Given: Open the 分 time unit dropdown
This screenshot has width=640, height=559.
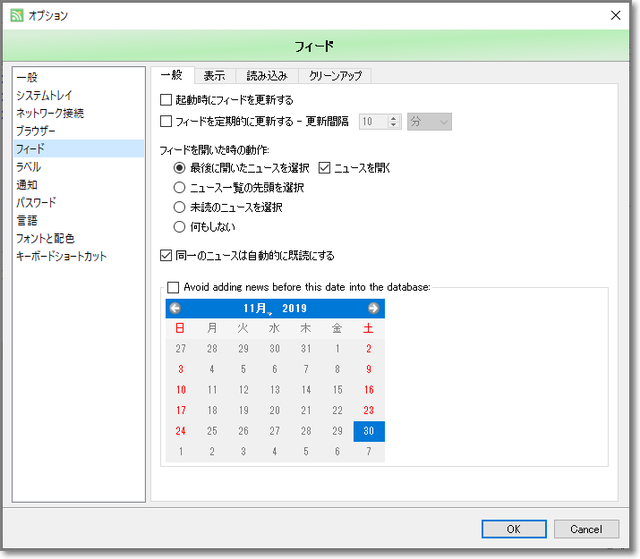Looking at the screenshot, I should coord(430,122).
